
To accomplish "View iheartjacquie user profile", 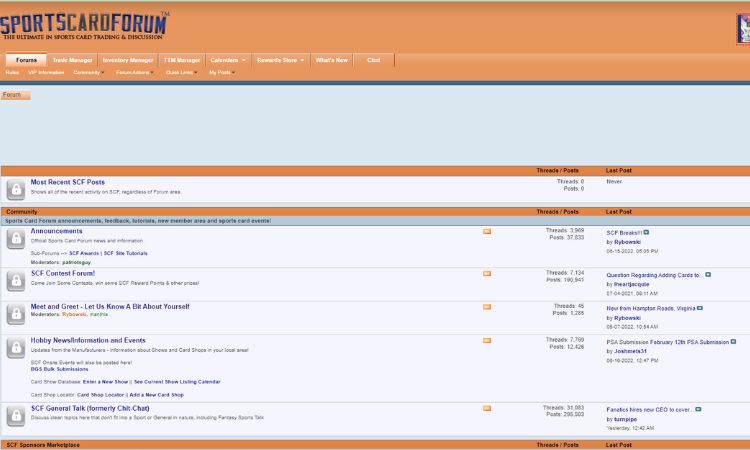I will (631, 285).
